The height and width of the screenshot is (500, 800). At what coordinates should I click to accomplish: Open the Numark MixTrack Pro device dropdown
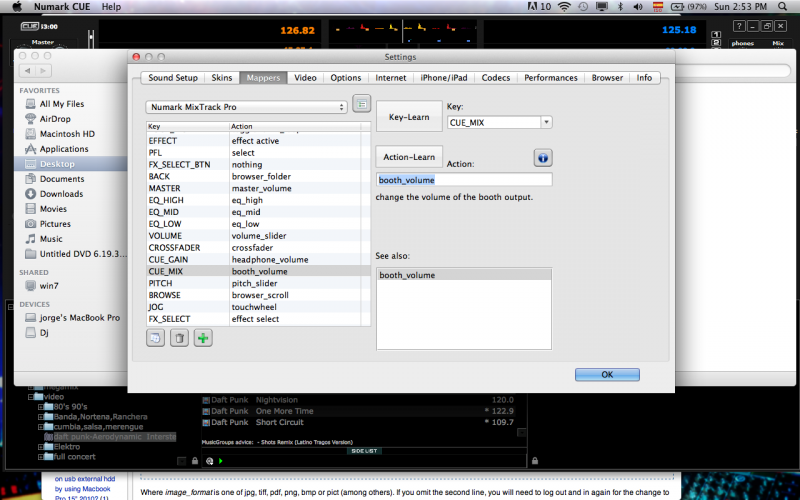point(246,106)
